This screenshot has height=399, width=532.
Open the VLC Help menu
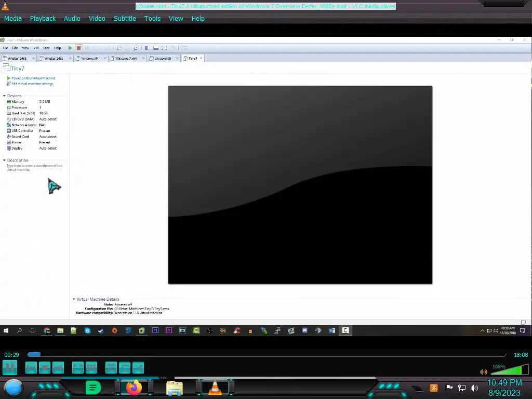click(198, 19)
